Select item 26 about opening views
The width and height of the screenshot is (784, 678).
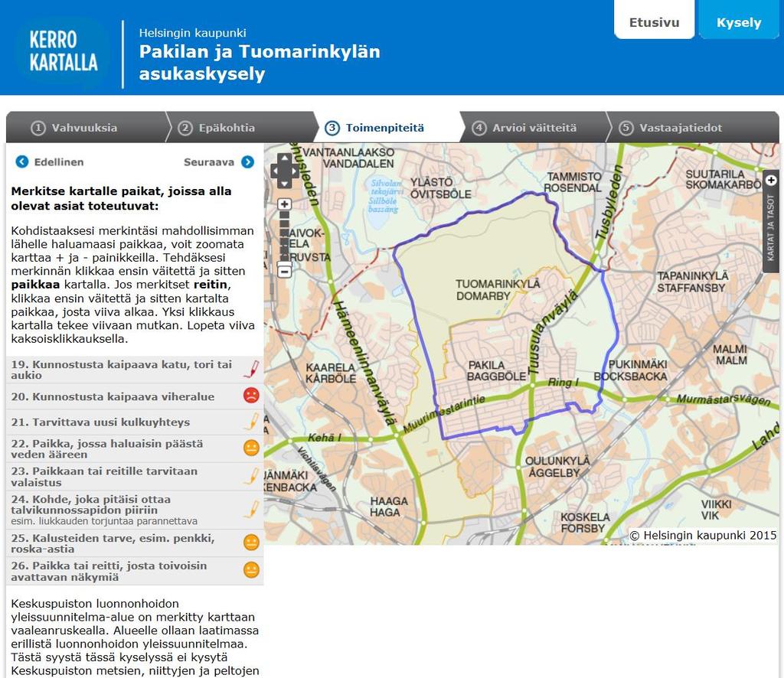pos(135,571)
